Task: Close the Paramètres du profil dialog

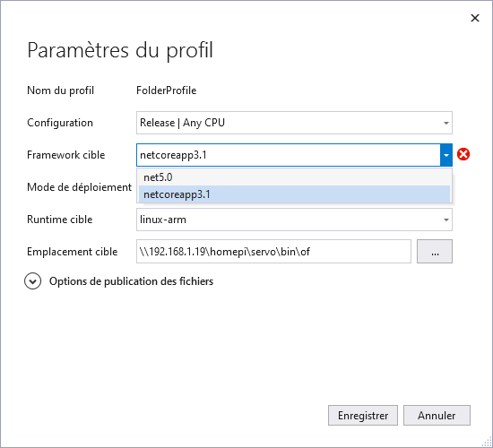Action: coord(475,18)
